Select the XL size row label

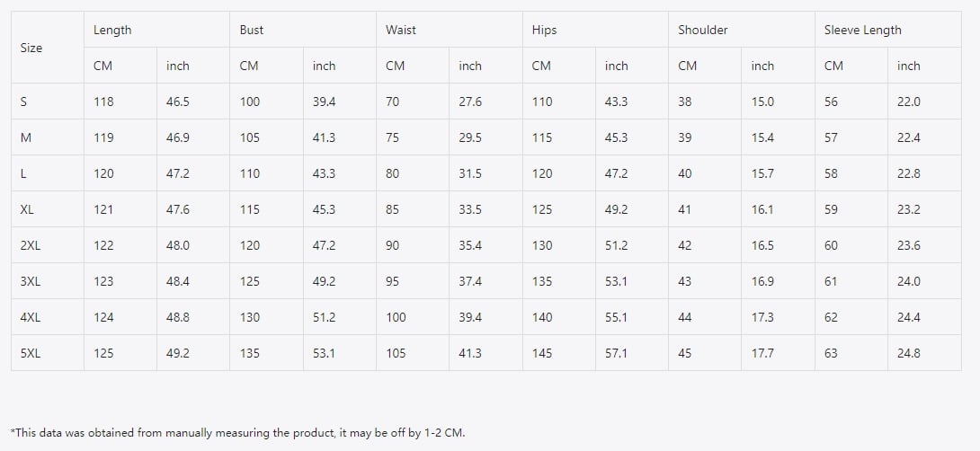(x=48, y=209)
